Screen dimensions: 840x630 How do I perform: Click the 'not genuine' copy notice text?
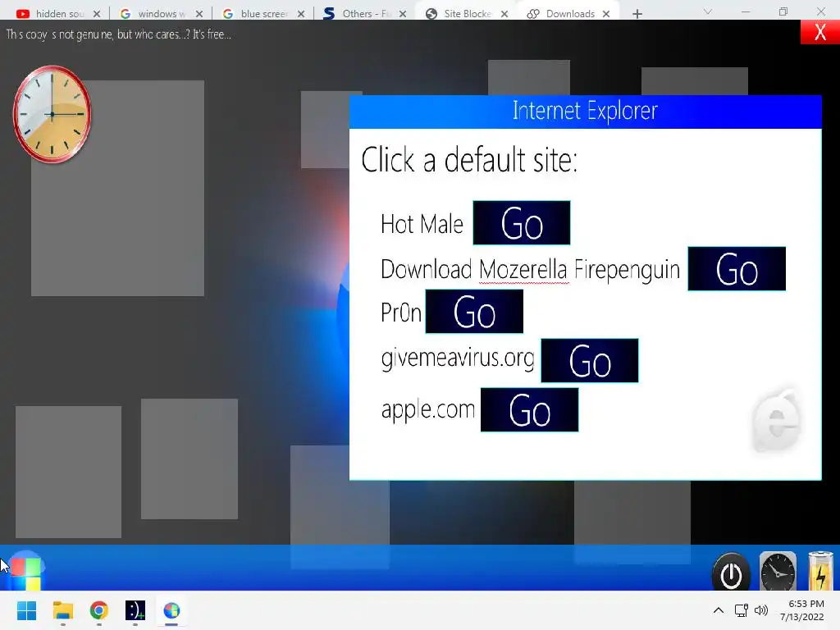tap(118, 34)
